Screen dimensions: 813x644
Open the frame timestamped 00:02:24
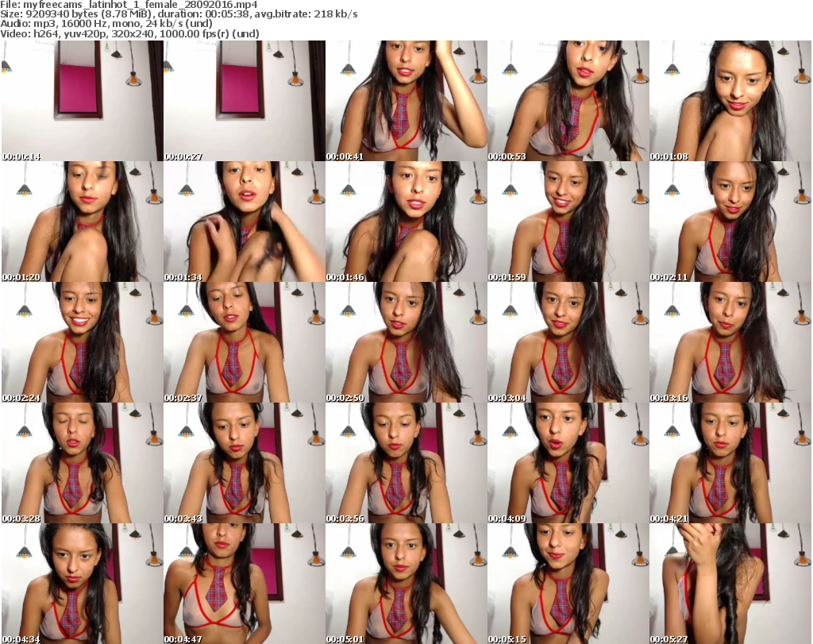83,342
